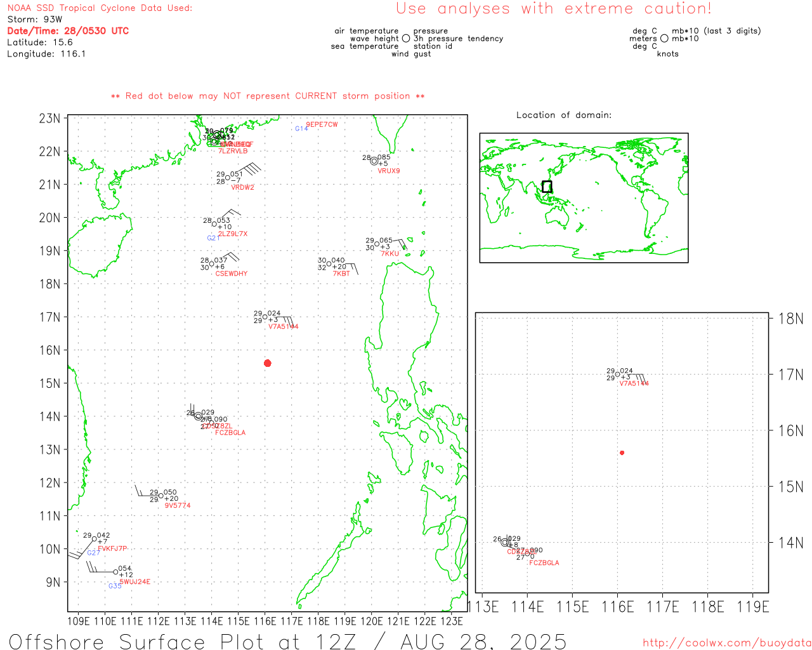
Task: Click the blue G27 buoy label
Action: [x=93, y=553]
